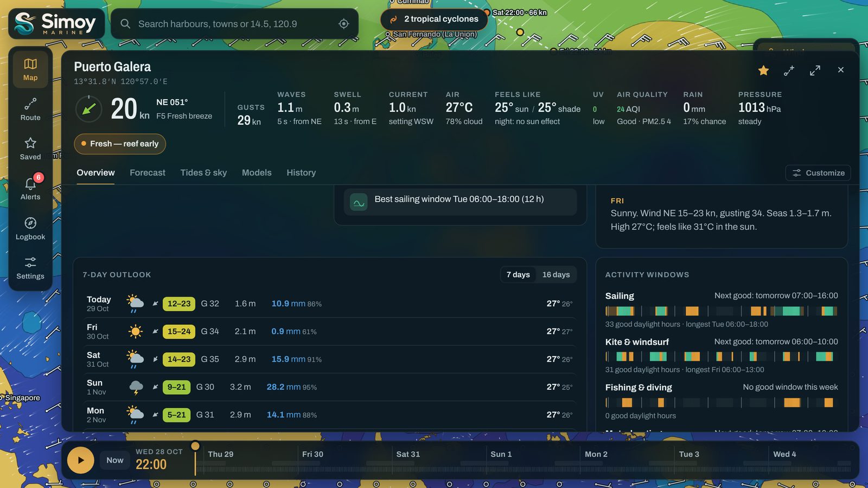Image resolution: width=868 pixels, height=488 pixels.
Task: Select the 7 days outlook option
Action: click(x=518, y=274)
